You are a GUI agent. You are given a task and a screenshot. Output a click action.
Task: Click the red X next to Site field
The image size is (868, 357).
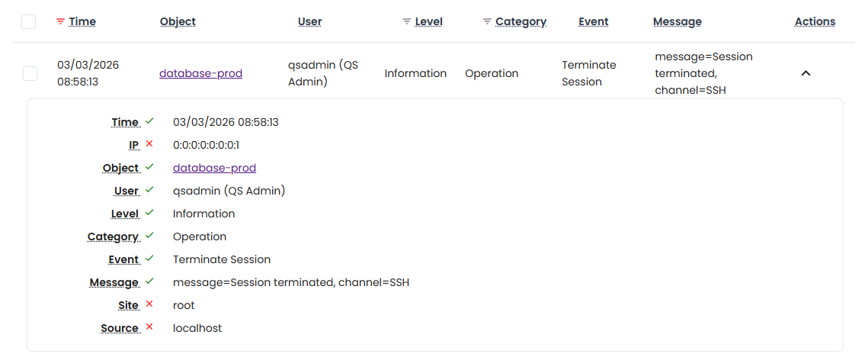coord(149,304)
